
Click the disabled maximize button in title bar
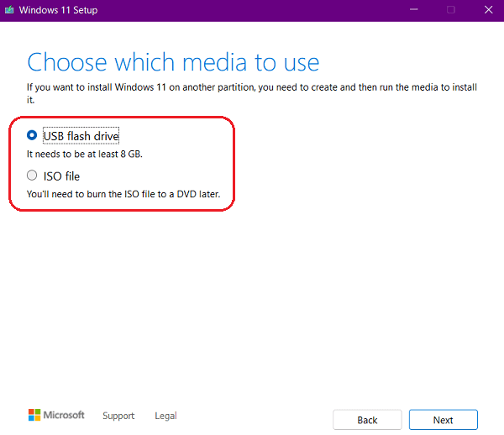coord(451,10)
